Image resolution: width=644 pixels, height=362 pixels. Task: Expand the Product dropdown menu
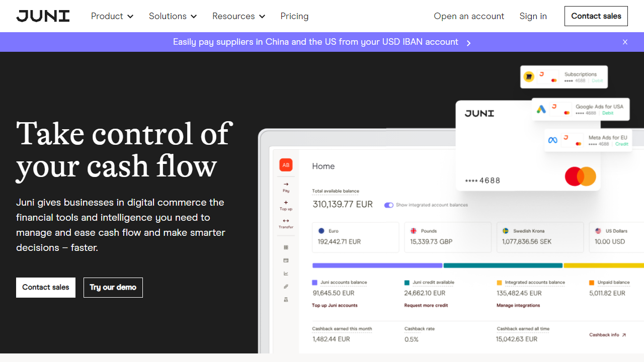(x=112, y=16)
